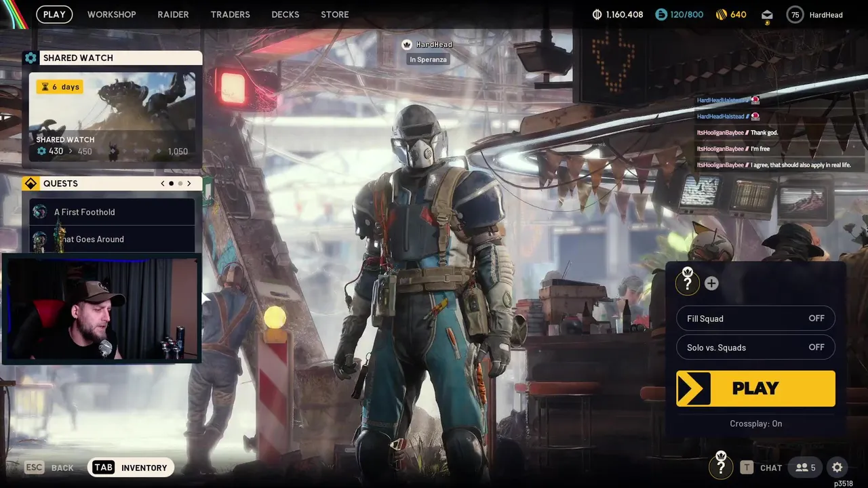
Task: Click the Quests diamond header icon
Action: 31,184
